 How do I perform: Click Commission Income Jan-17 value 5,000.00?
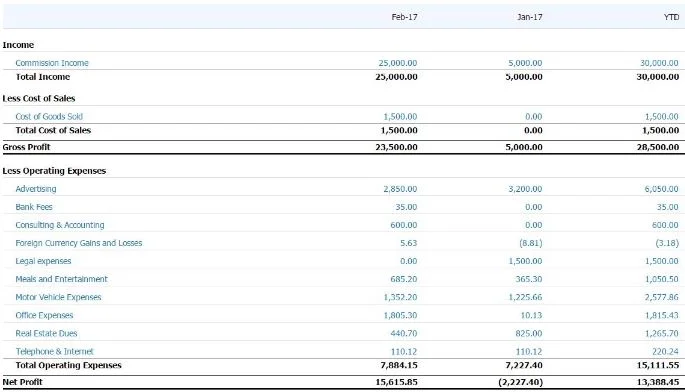tap(525, 63)
